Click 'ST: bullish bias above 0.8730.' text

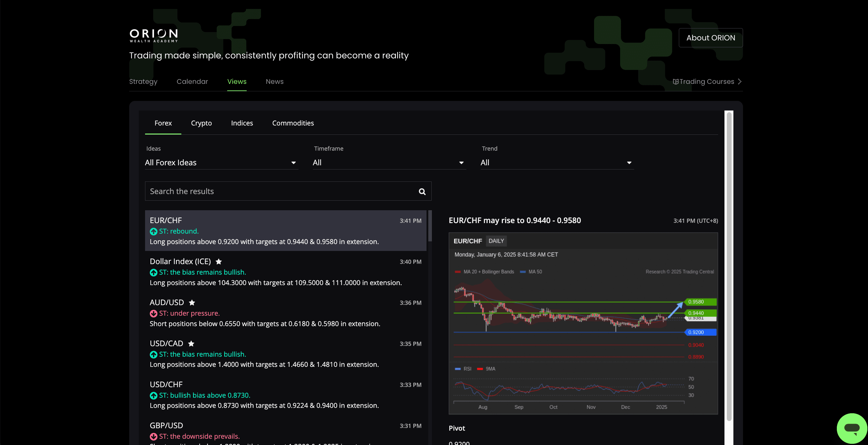point(204,396)
